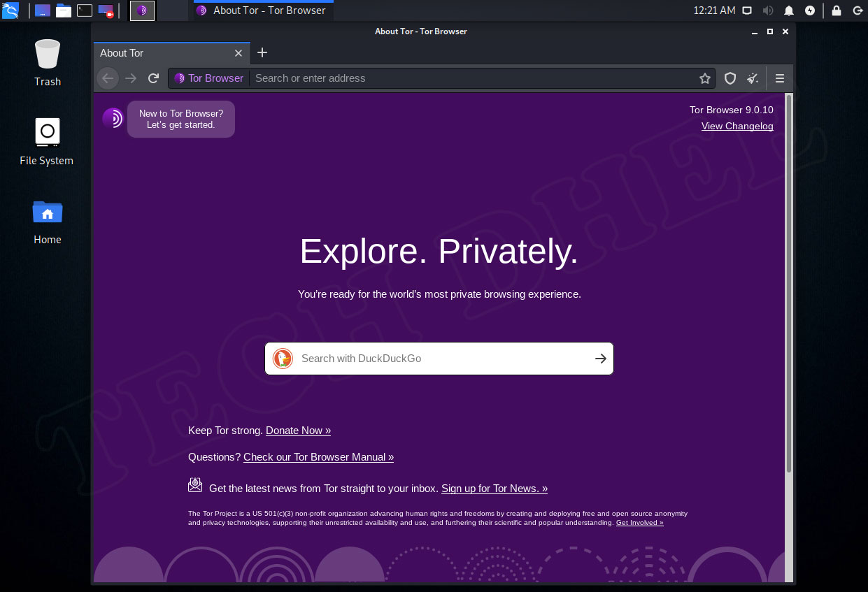Viewport: 868px width, 592px height.
Task: Open the Get Involved link
Action: pyautogui.click(x=640, y=523)
